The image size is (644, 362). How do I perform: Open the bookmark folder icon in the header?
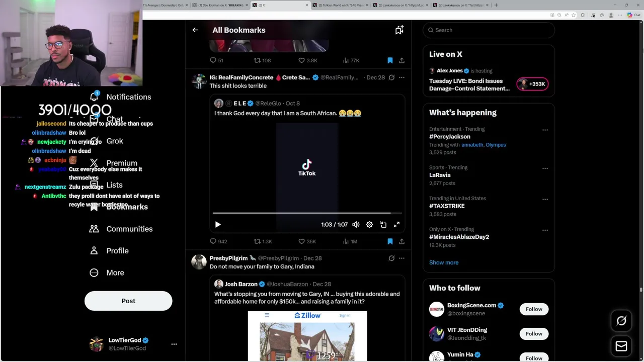pos(399,30)
